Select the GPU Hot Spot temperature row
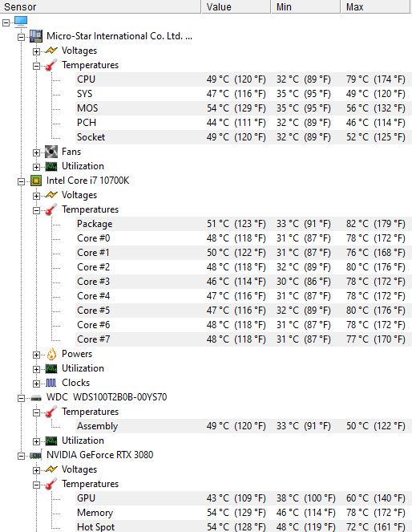412x532 pixels. (242, 526)
